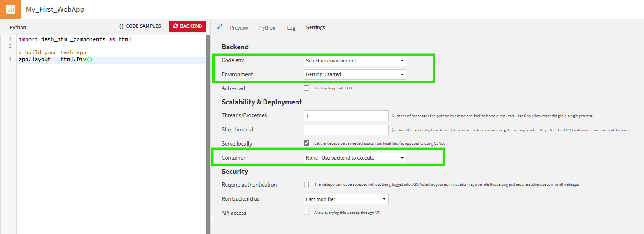Click the code editor vertical scrollbar
The height and width of the screenshot is (234, 644).
(x=208, y=134)
